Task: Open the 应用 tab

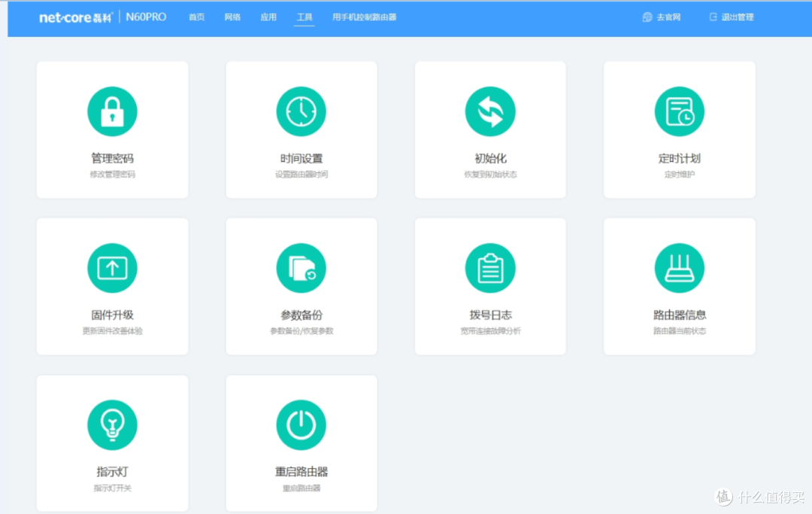Action: (x=268, y=17)
